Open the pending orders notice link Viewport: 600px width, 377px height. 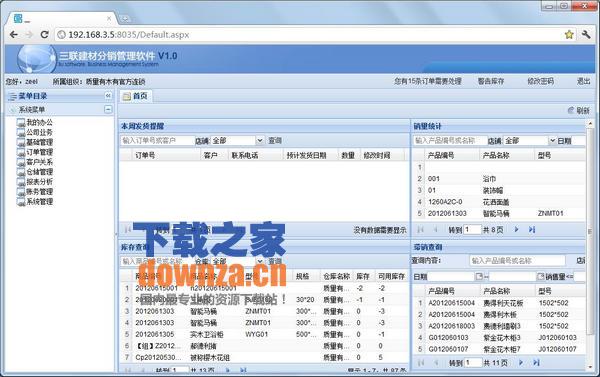(x=428, y=82)
